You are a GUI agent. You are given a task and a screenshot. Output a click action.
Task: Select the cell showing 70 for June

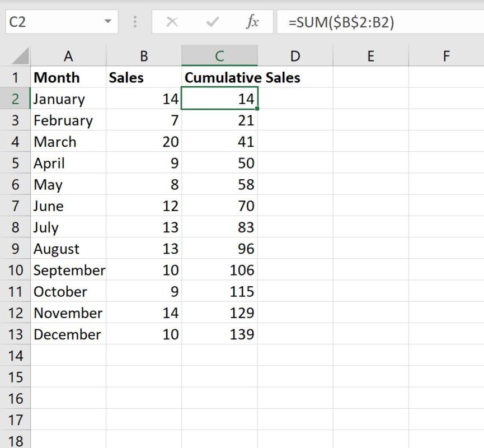point(220,206)
